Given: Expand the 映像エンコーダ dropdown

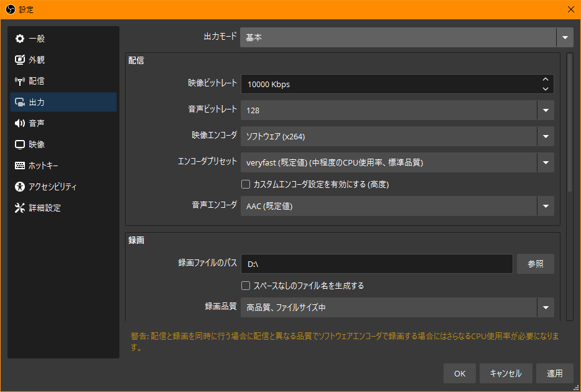Looking at the screenshot, I should pos(545,136).
